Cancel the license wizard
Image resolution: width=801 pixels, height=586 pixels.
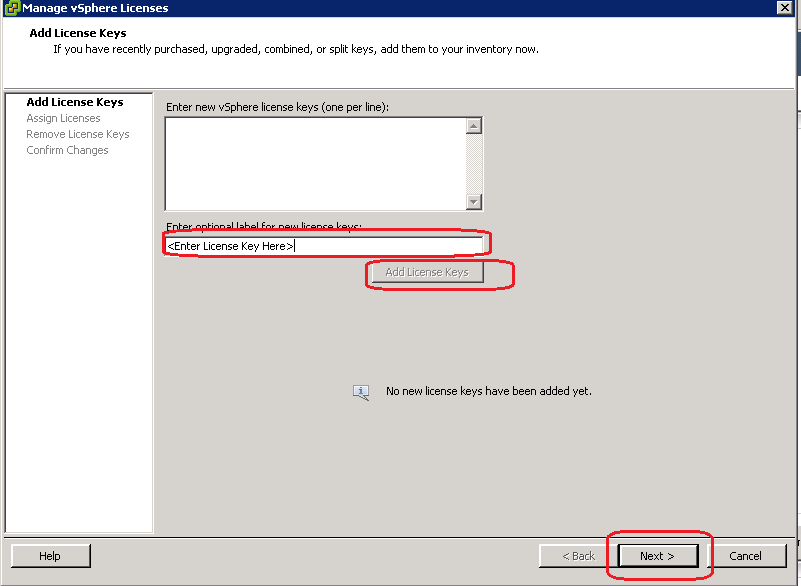[x=745, y=556]
